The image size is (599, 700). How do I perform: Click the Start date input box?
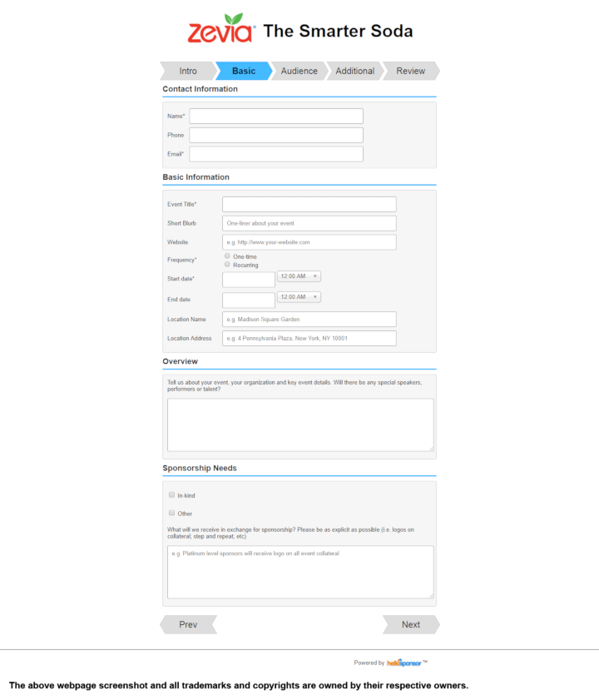pyautogui.click(x=248, y=280)
